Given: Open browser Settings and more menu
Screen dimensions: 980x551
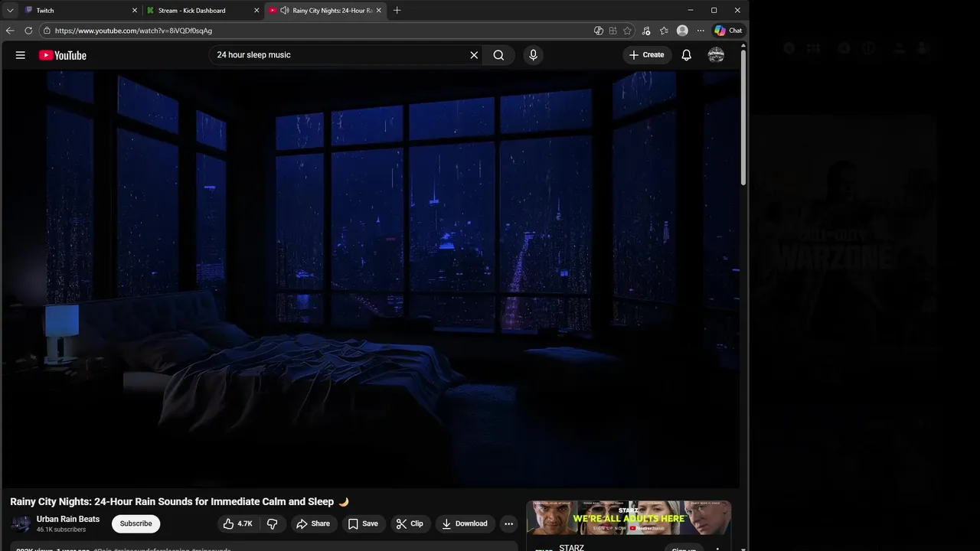Looking at the screenshot, I should click(701, 31).
